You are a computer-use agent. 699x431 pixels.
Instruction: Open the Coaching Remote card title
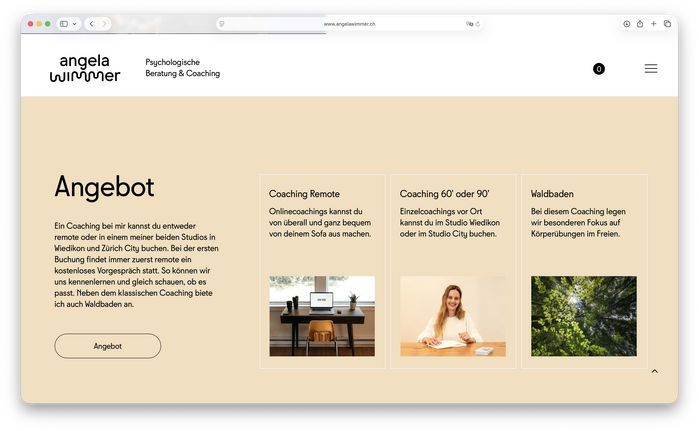[x=304, y=194]
